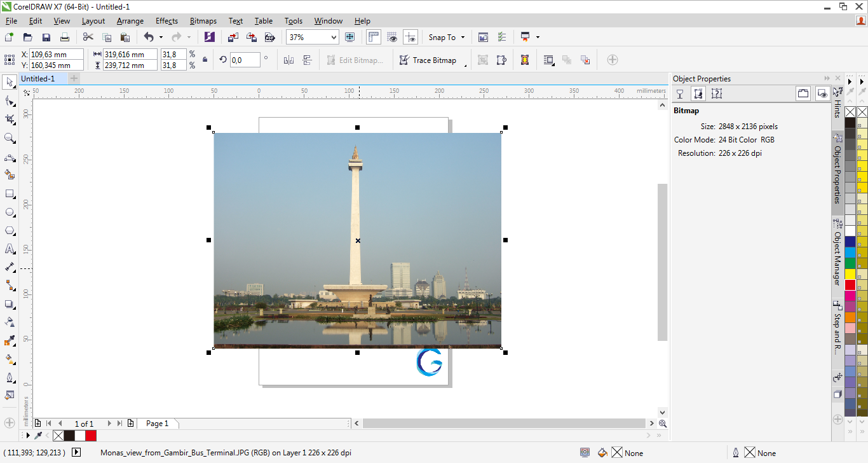Select the Page 1 tab
This screenshot has height=463, width=868.
[x=158, y=424]
